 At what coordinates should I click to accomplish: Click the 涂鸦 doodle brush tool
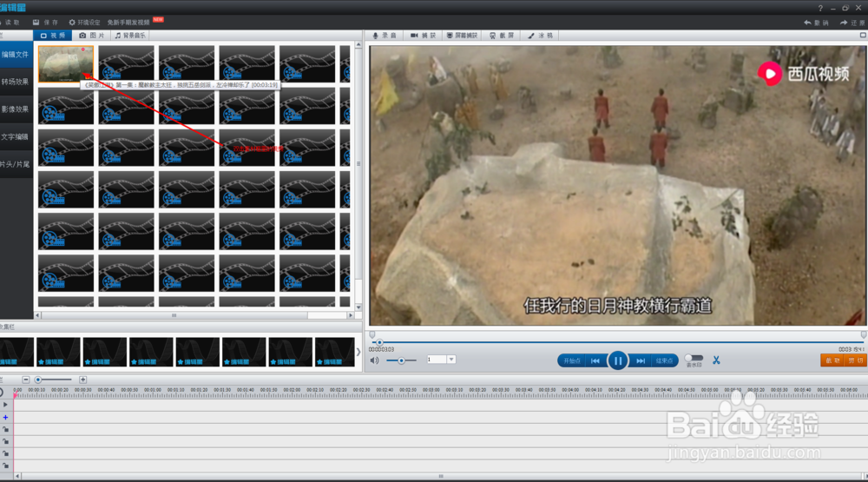[x=540, y=36]
